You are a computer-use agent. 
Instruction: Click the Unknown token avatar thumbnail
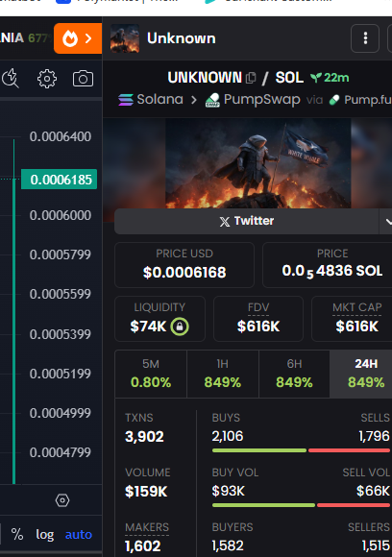pyautogui.click(x=125, y=38)
